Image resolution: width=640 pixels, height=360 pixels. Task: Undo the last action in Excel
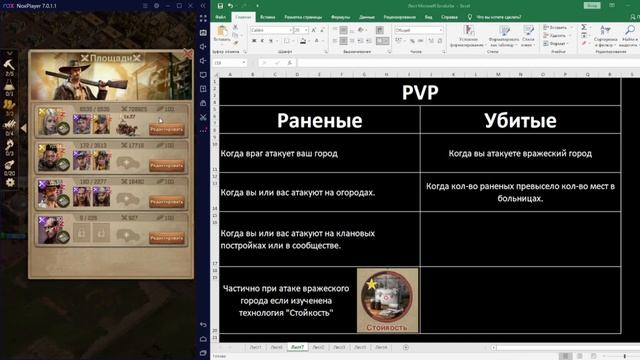pyautogui.click(x=231, y=6)
